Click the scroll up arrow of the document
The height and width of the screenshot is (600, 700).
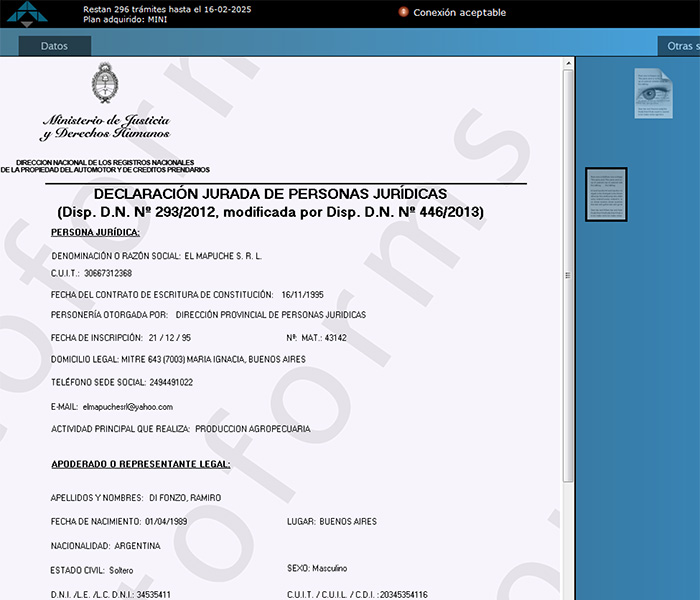(568, 63)
